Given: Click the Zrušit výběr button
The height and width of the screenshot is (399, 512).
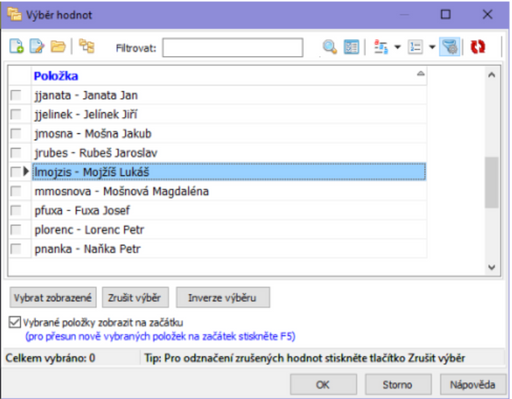Looking at the screenshot, I should [135, 297].
